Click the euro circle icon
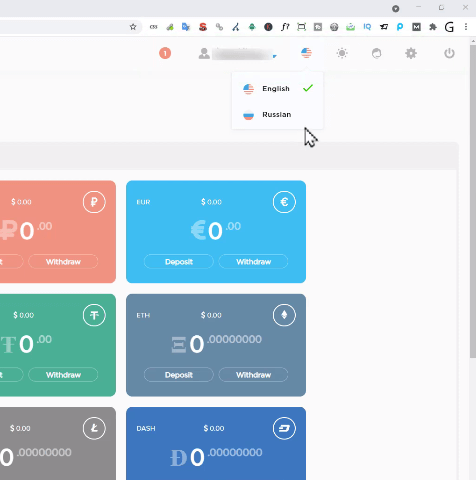476x480 pixels. 284,202
